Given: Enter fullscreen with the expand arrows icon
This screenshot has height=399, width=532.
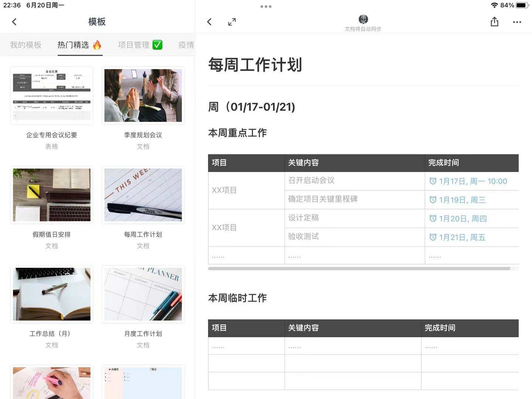Looking at the screenshot, I should coord(232,22).
